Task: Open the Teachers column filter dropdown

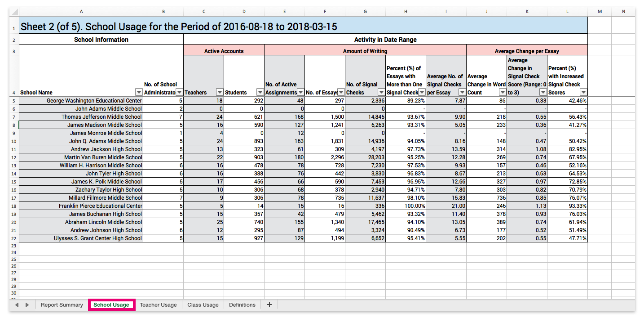Action: [220, 92]
